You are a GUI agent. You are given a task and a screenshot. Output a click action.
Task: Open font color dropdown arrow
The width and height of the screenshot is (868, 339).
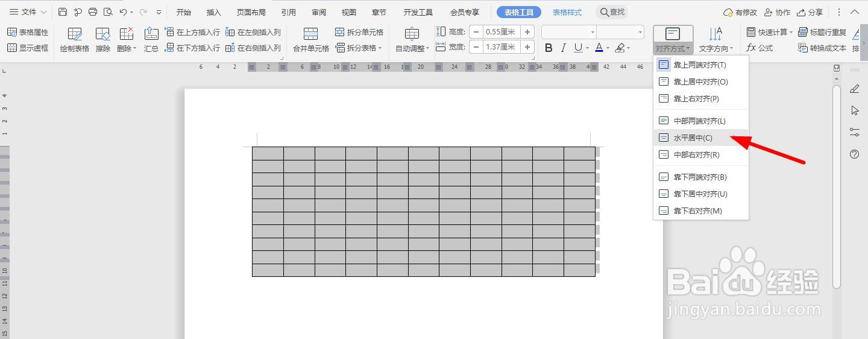[608, 48]
